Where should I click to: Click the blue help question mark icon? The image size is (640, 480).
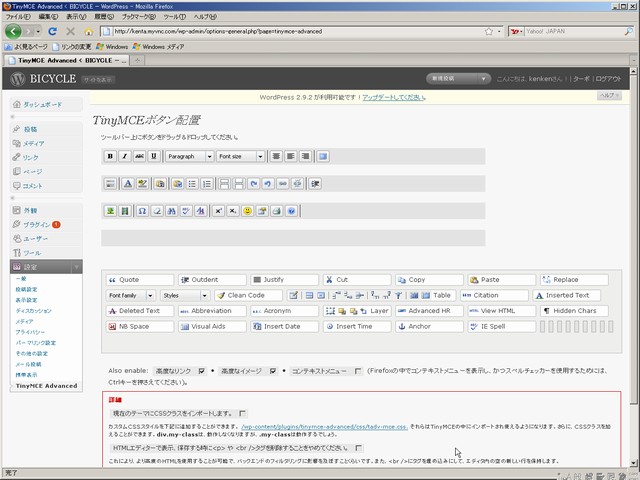tap(291, 212)
